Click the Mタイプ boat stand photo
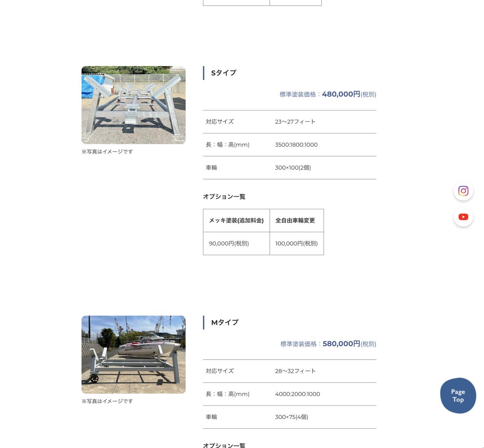Screen dimensions: 484x448 pyautogui.click(x=134, y=354)
